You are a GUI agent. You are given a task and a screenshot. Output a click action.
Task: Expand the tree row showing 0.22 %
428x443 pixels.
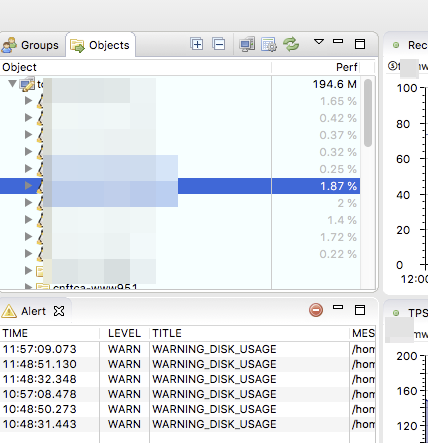pyautogui.click(x=29, y=254)
